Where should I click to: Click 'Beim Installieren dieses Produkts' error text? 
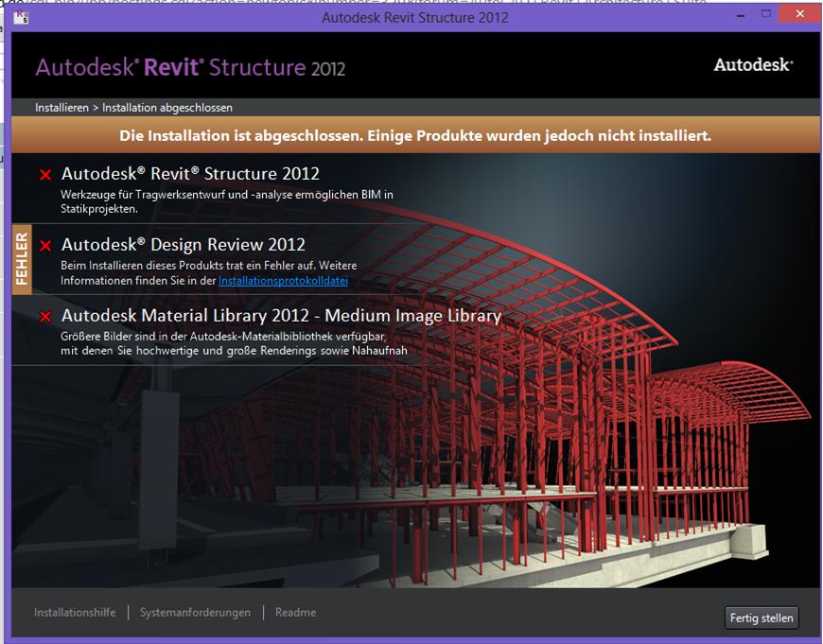tap(209, 273)
